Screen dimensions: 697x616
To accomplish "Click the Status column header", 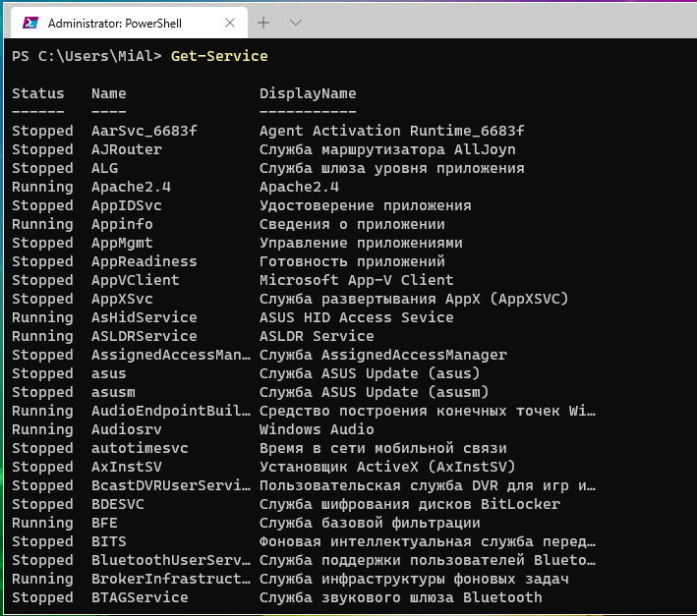I will pyautogui.click(x=38, y=93).
